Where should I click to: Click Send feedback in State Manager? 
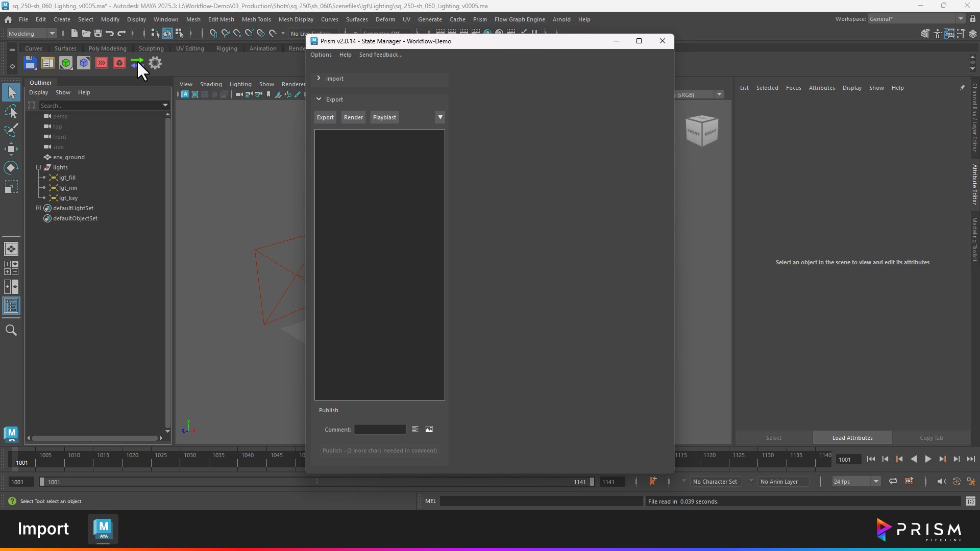pos(381,55)
